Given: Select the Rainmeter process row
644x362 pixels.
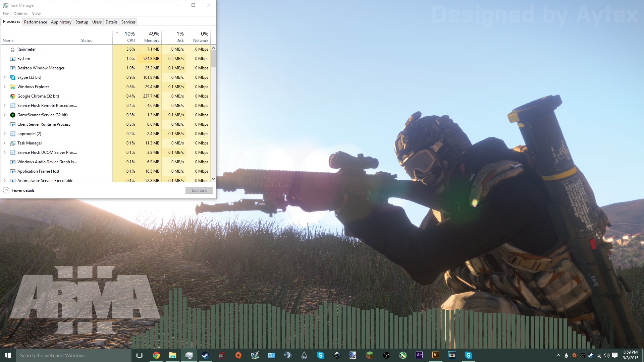Looking at the screenshot, I should pyautogui.click(x=106, y=49).
